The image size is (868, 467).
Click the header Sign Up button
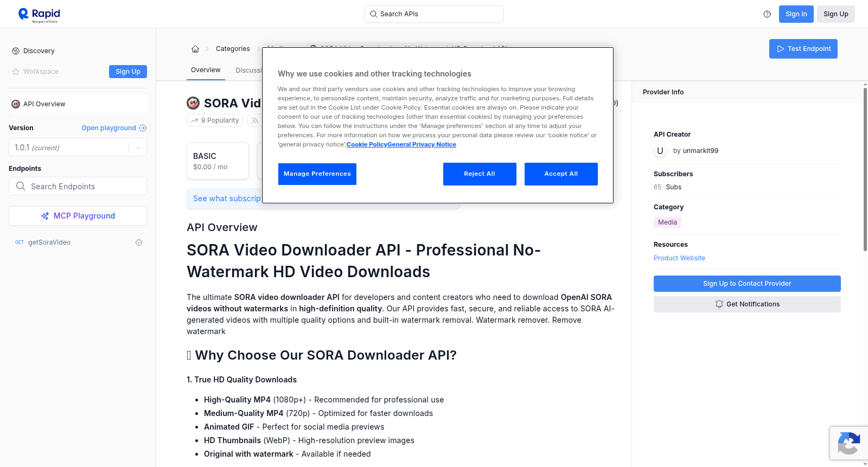click(835, 14)
